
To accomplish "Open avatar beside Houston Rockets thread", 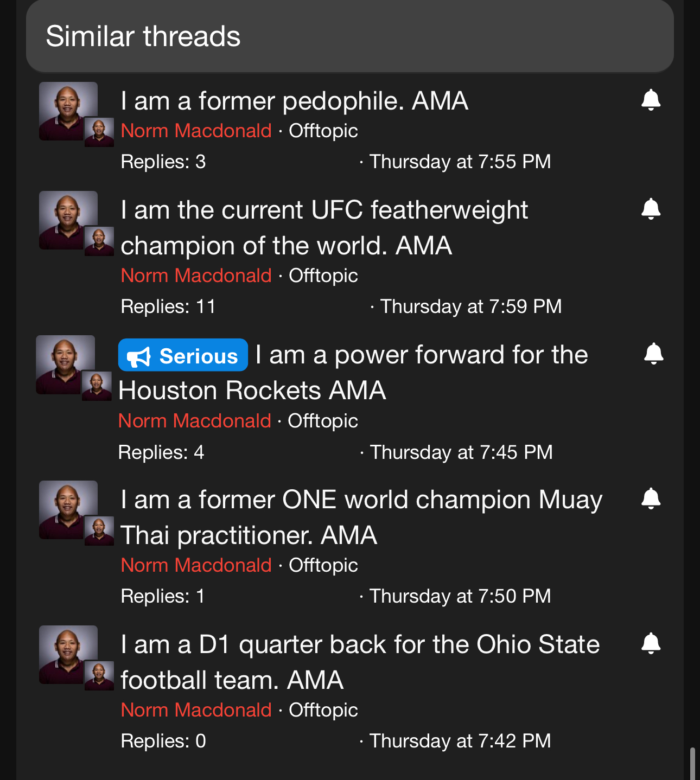I will pyautogui.click(x=66, y=365).
